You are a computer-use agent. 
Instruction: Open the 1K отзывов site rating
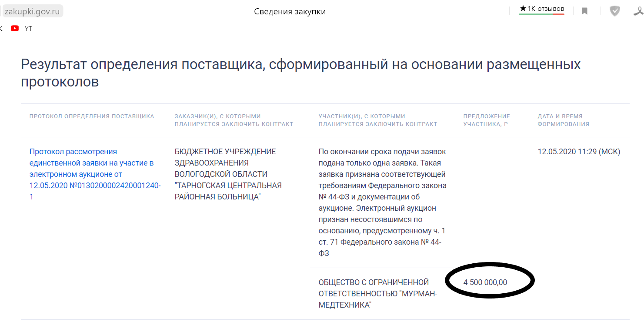(542, 9)
